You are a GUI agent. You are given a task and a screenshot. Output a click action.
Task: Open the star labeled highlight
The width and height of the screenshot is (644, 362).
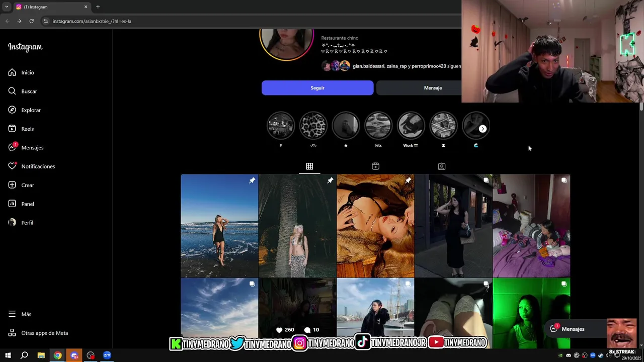click(x=346, y=126)
